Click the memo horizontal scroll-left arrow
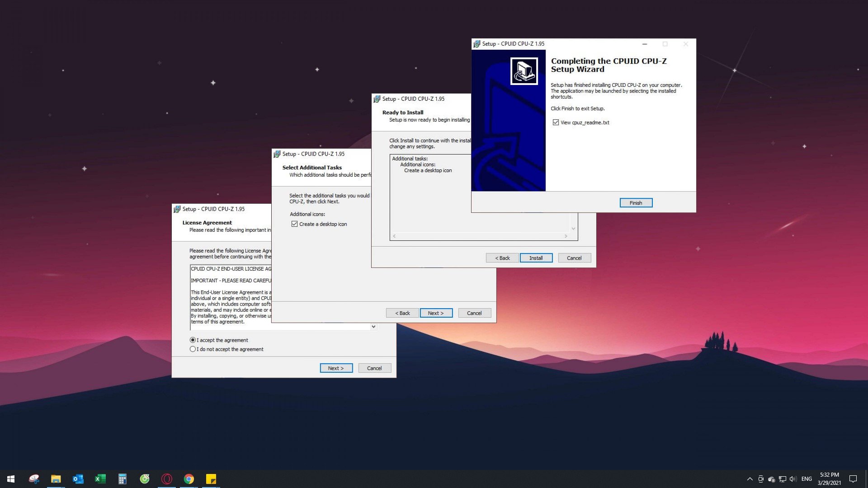Screen dimensions: 868x488 pyautogui.click(x=394, y=236)
